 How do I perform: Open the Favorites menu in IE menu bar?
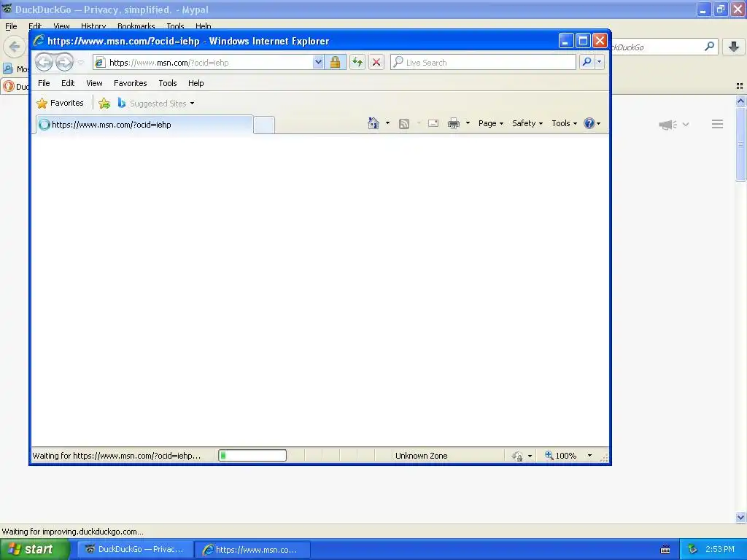(x=130, y=83)
